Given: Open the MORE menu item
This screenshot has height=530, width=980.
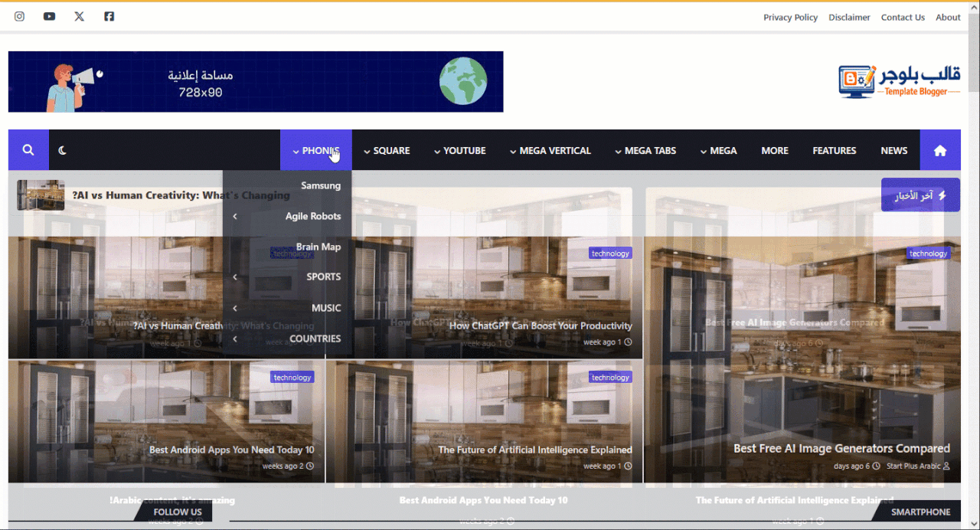Looking at the screenshot, I should (x=775, y=150).
